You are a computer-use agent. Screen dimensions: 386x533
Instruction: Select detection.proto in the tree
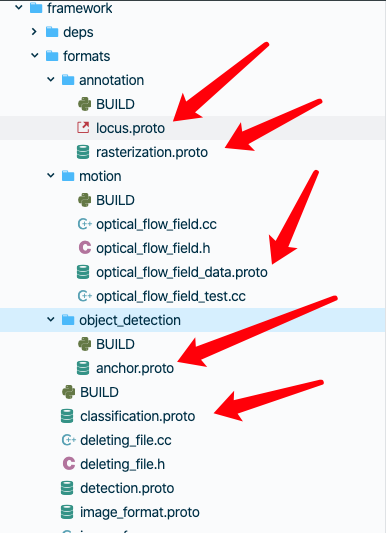(x=127, y=488)
